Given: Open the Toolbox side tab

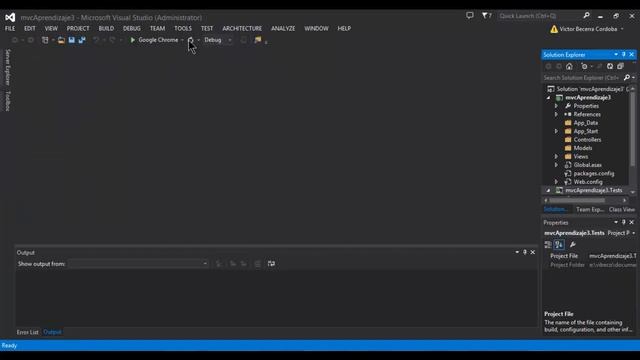Looking at the screenshot, I should click(x=7, y=101).
